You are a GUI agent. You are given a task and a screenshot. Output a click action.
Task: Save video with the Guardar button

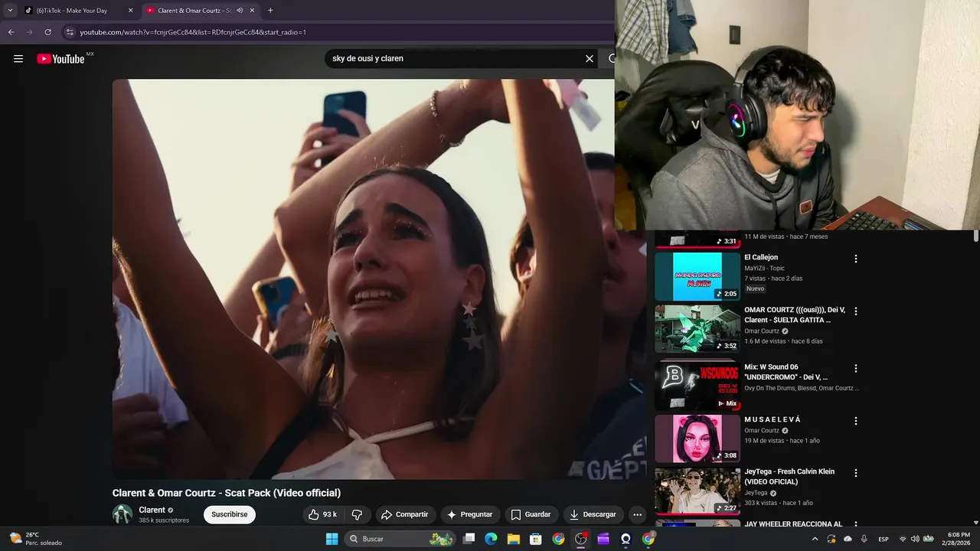[531, 514]
